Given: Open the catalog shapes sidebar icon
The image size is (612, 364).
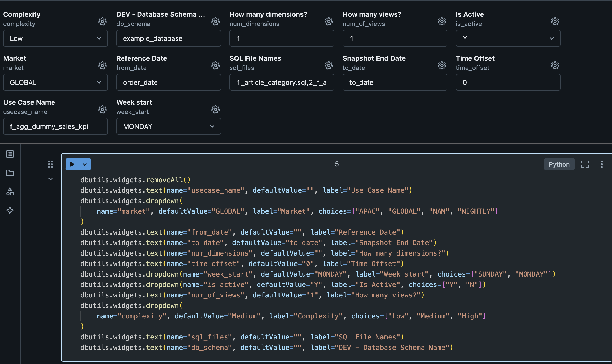Looking at the screenshot, I should tap(10, 192).
